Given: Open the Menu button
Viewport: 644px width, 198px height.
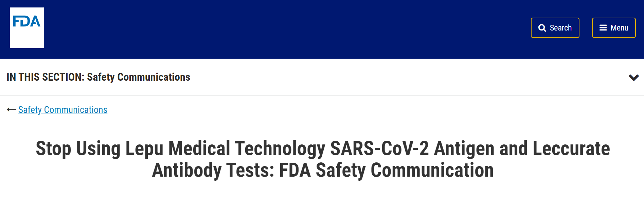Looking at the screenshot, I should 614,28.
